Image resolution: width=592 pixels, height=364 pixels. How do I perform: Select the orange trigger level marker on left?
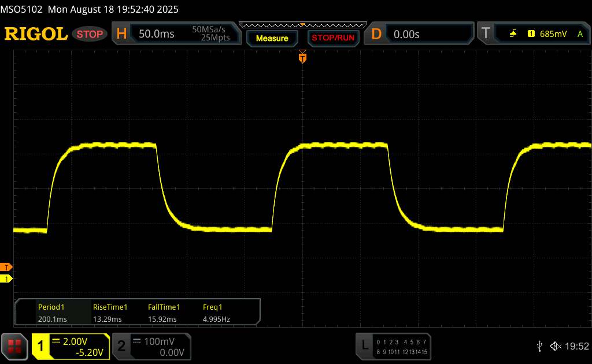[6, 267]
